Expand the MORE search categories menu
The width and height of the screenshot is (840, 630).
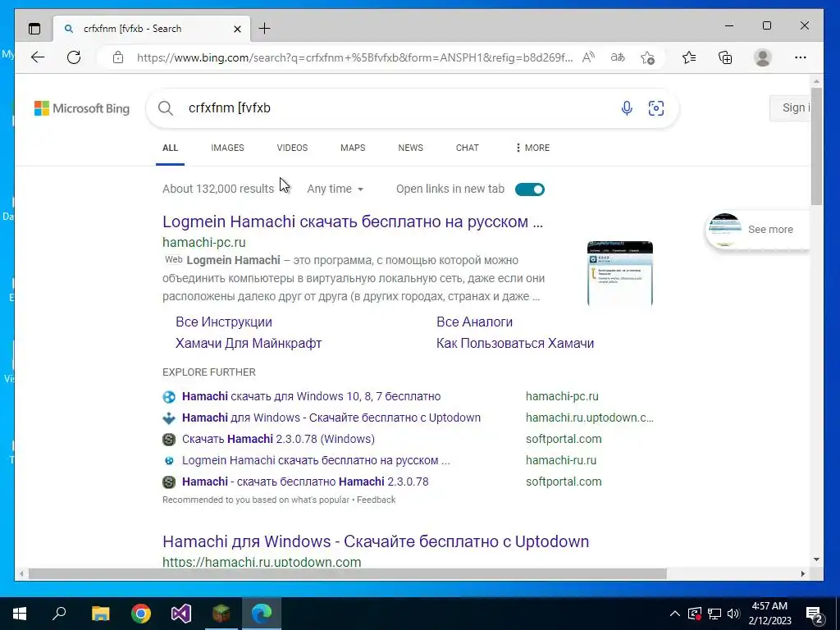pyautogui.click(x=532, y=148)
